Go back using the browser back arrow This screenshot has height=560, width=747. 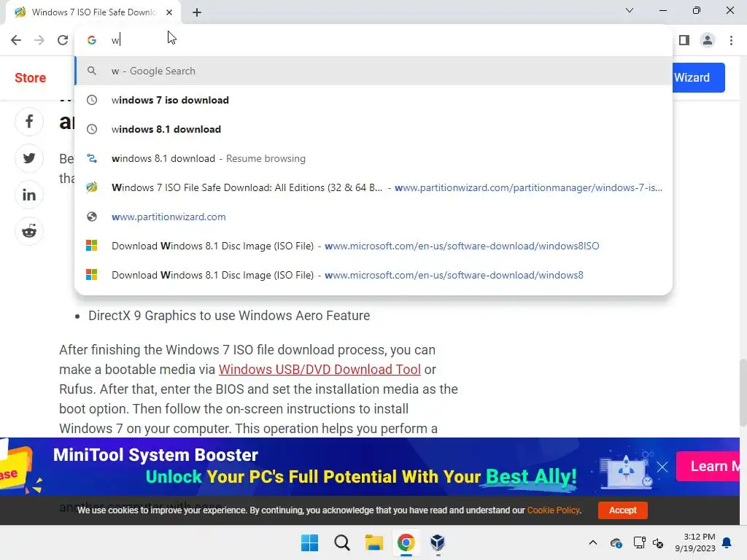(x=16, y=40)
